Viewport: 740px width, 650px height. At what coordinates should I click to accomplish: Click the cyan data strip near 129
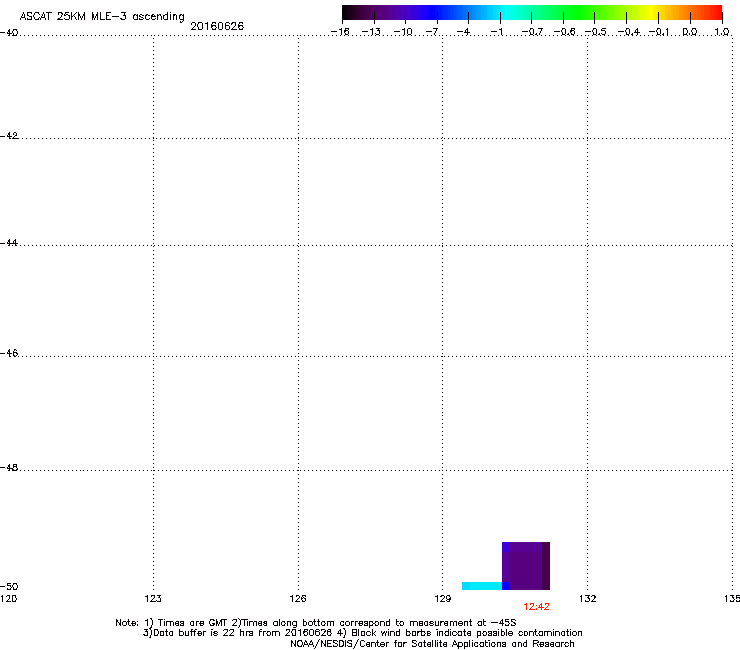coord(482,586)
